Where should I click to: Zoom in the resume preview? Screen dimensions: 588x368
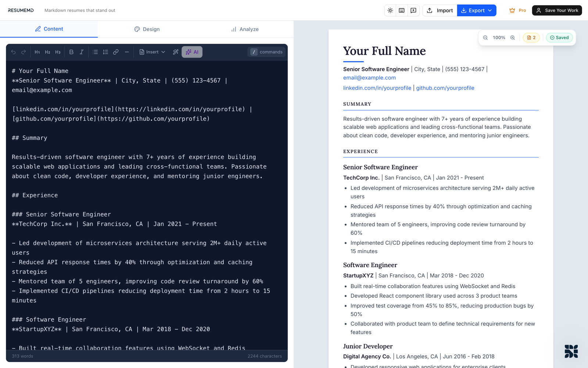[513, 38]
